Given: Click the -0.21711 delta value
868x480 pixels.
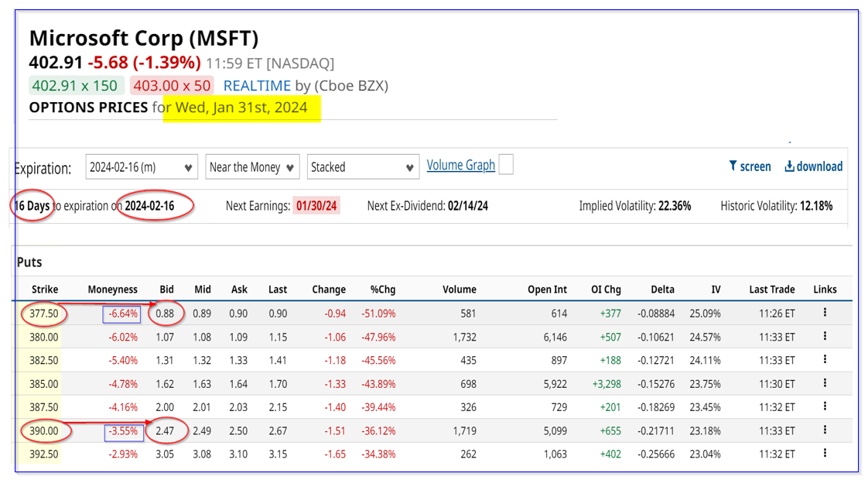Looking at the screenshot, I should point(656,430).
